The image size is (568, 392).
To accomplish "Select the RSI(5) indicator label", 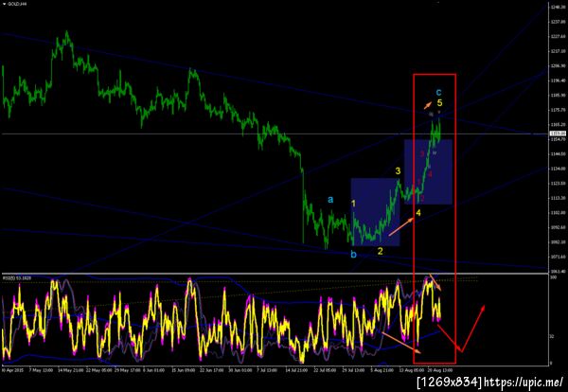I will coord(17,277).
